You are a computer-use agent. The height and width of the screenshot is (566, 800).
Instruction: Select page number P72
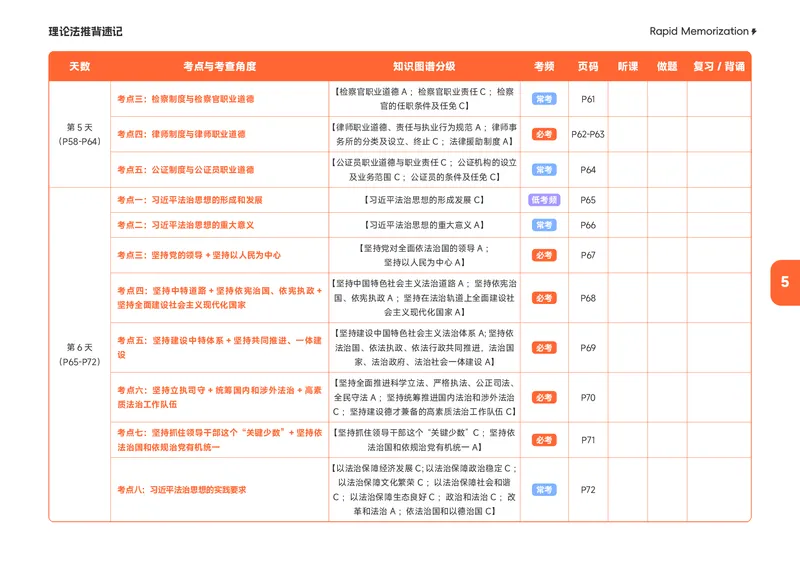click(588, 490)
